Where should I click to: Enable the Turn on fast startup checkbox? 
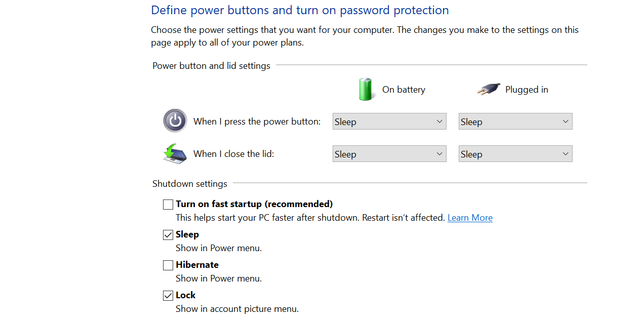tap(168, 205)
